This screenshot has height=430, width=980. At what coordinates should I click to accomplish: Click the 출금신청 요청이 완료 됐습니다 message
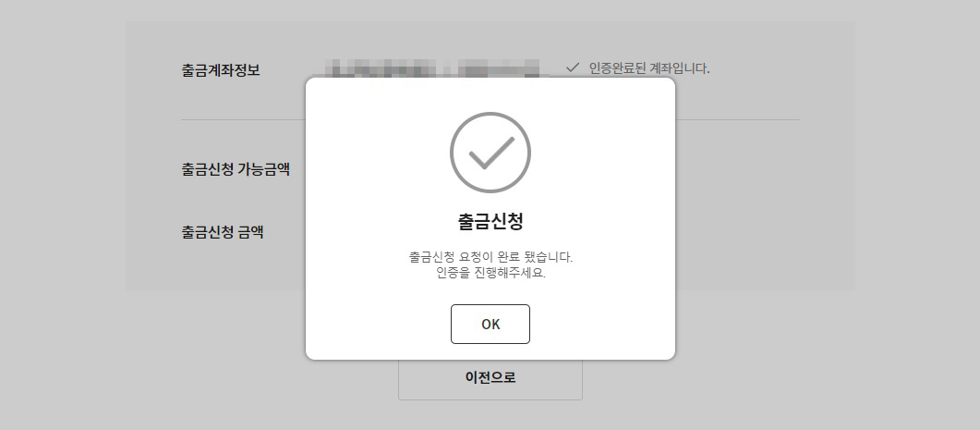click(490, 257)
